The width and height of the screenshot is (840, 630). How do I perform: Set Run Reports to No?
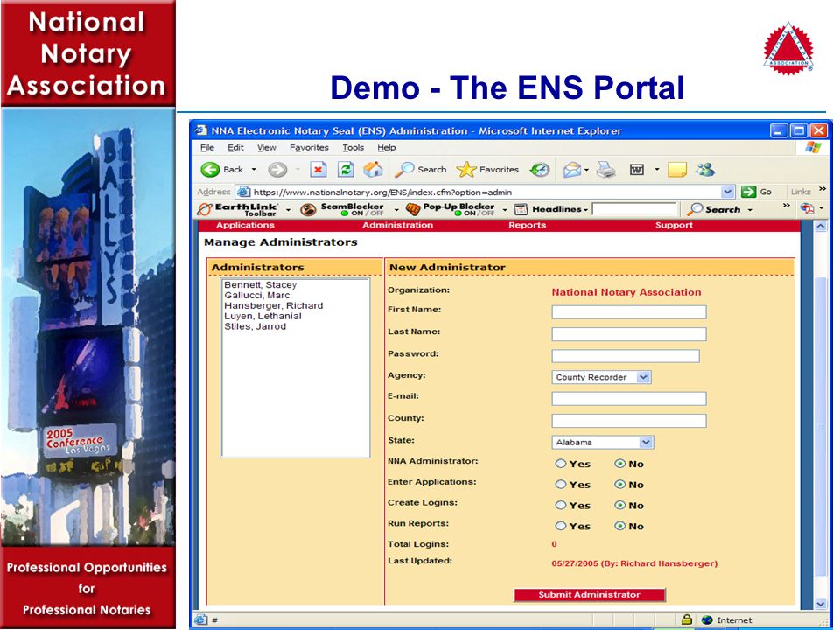point(619,526)
